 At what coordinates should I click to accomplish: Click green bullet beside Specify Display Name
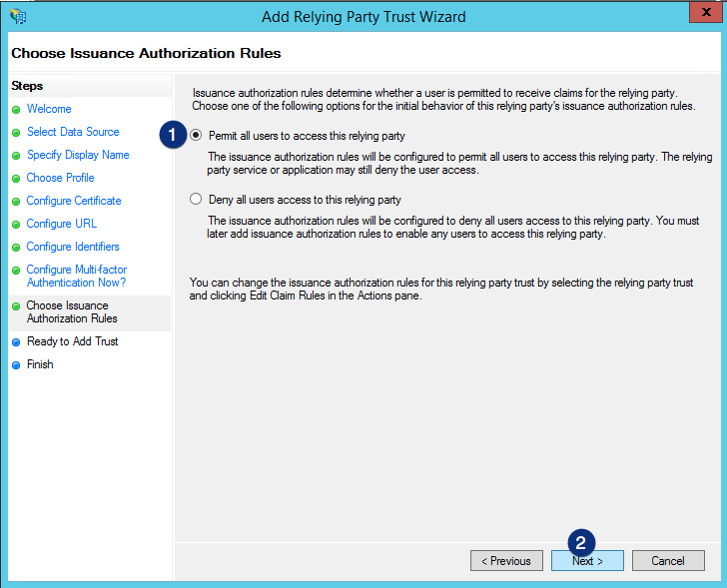16,156
